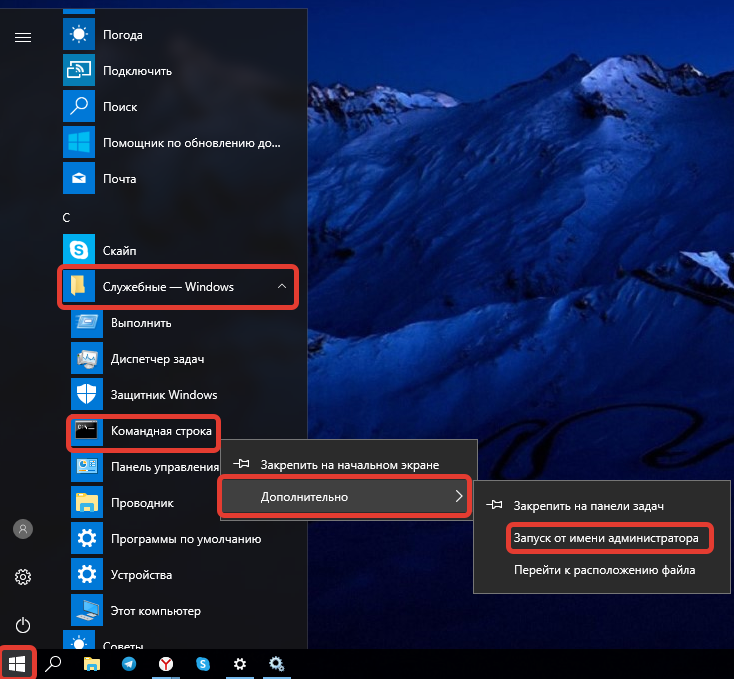Click the Командная строка label
Image resolution: width=734 pixels, height=679 pixels.
[161, 431]
